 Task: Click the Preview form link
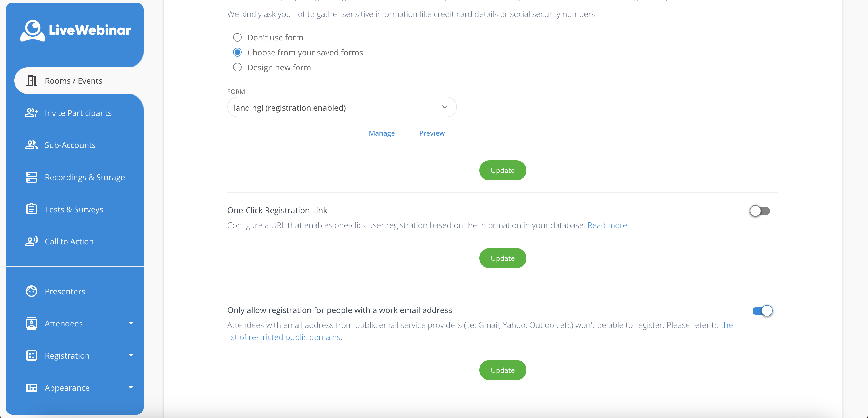[432, 133]
